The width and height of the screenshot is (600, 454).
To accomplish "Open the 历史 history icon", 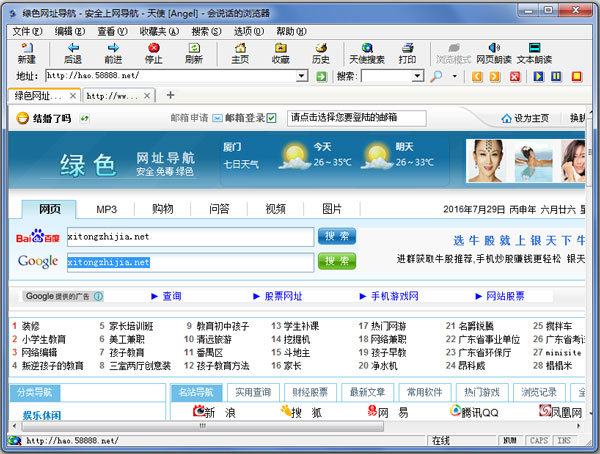I will click(x=321, y=53).
